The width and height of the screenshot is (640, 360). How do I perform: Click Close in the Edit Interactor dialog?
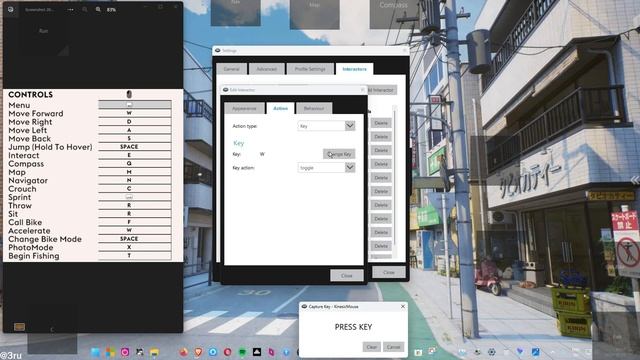tap(347, 276)
